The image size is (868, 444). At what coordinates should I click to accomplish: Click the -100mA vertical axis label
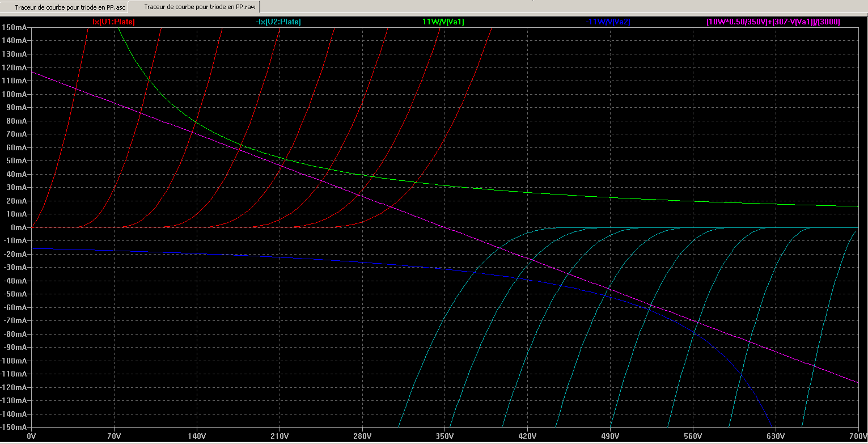pos(14,361)
